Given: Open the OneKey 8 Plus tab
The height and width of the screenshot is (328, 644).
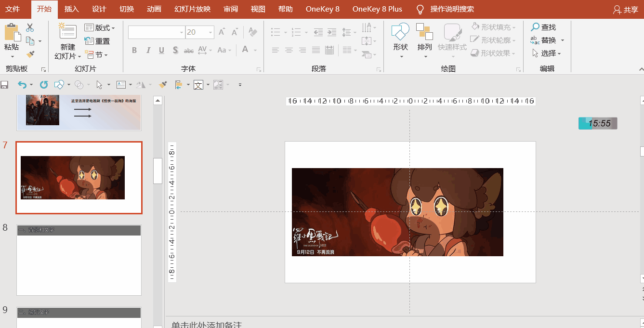Looking at the screenshot, I should coord(377,9).
